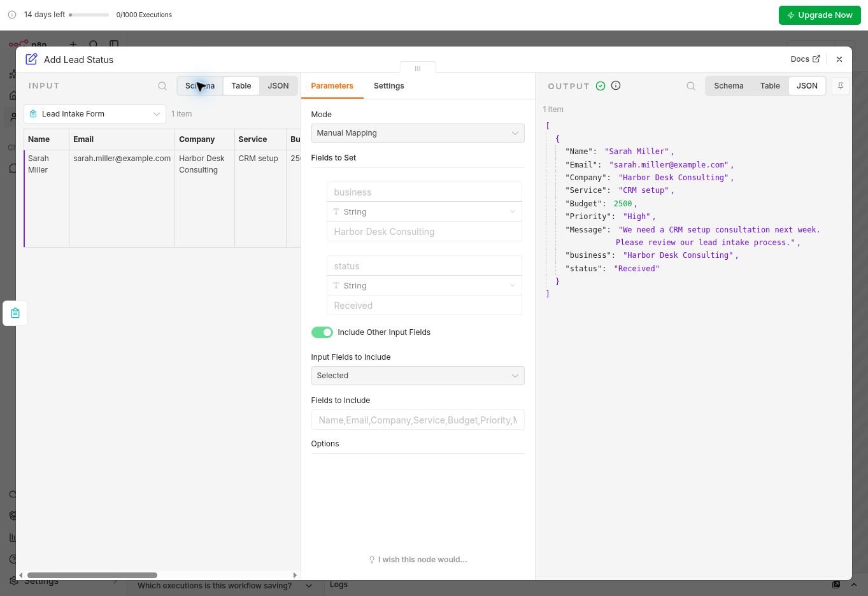868x596 pixels.
Task: Click the Name column header
Action: point(46,139)
